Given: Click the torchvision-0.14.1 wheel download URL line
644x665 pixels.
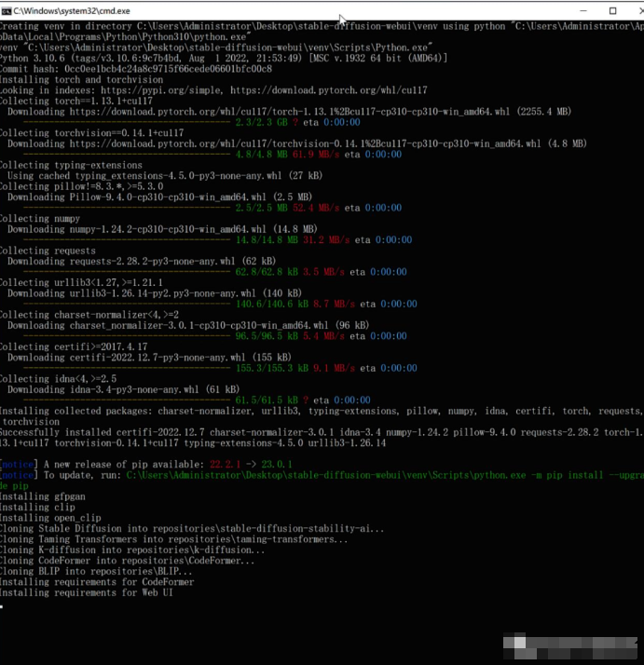Looking at the screenshot, I should pyautogui.click(x=296, y=143).
